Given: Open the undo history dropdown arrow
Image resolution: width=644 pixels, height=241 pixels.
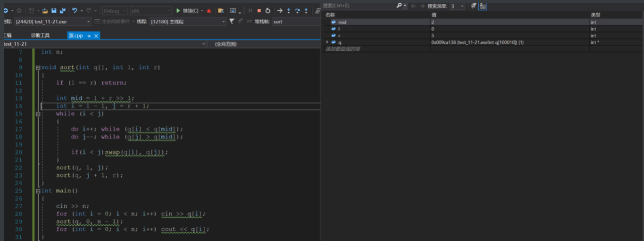Looking at the screenshot, I should tap(81, 11).
